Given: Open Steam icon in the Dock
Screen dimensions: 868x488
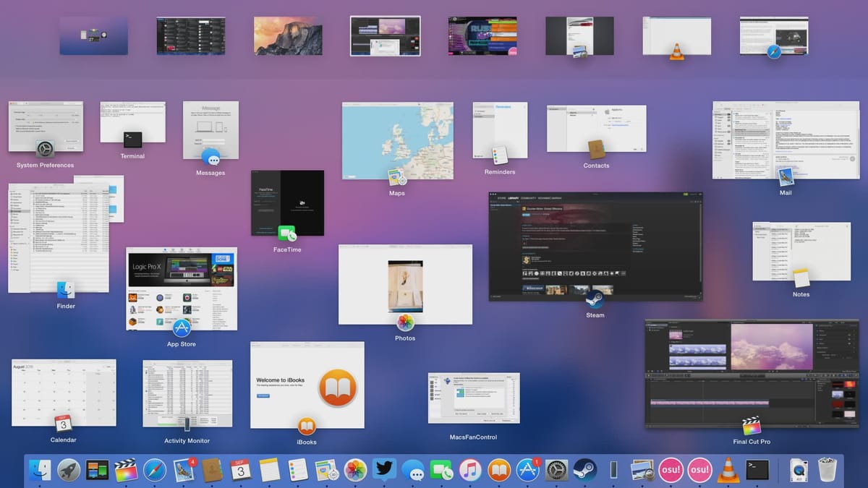Looking at the screenshot, I should tap(584, 470).
